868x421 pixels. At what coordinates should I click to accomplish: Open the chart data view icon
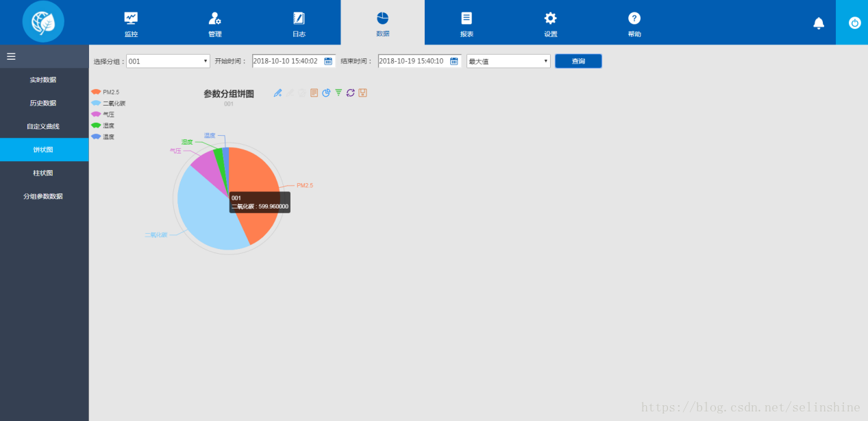click(x=314, y=93)
